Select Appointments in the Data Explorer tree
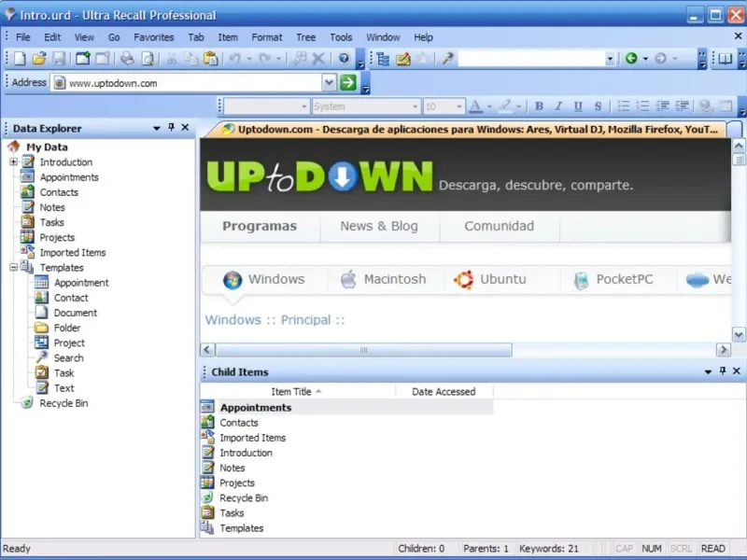Screen dimensions: 747x560 click(69, 177)
